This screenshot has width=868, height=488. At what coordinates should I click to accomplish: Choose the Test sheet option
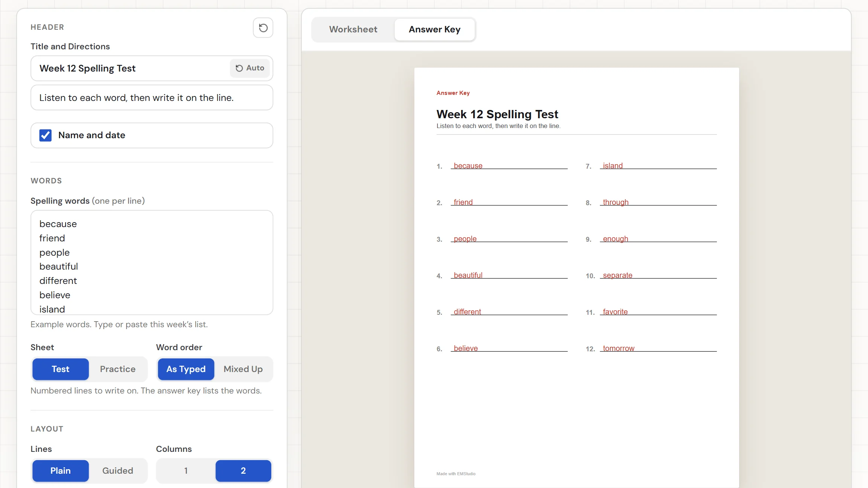[61, 369]
